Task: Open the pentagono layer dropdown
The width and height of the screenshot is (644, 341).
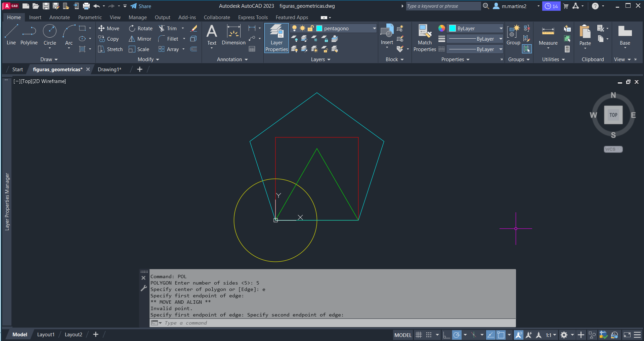Action: point(374,29)
